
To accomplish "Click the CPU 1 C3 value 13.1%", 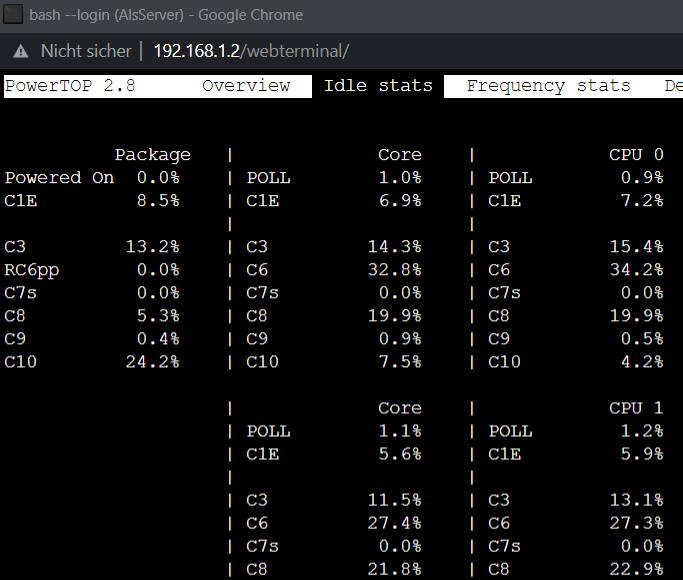I will (636, 500).
